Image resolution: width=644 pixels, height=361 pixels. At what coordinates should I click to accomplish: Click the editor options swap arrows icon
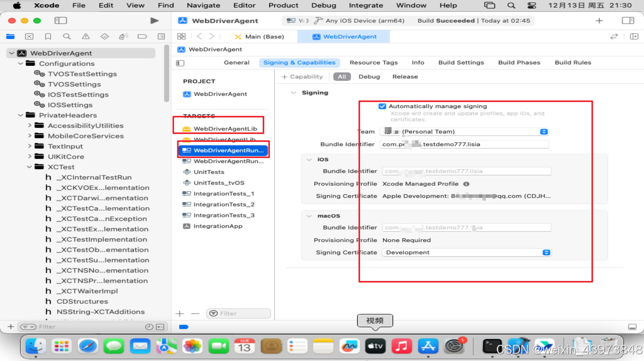pos(614,36)
